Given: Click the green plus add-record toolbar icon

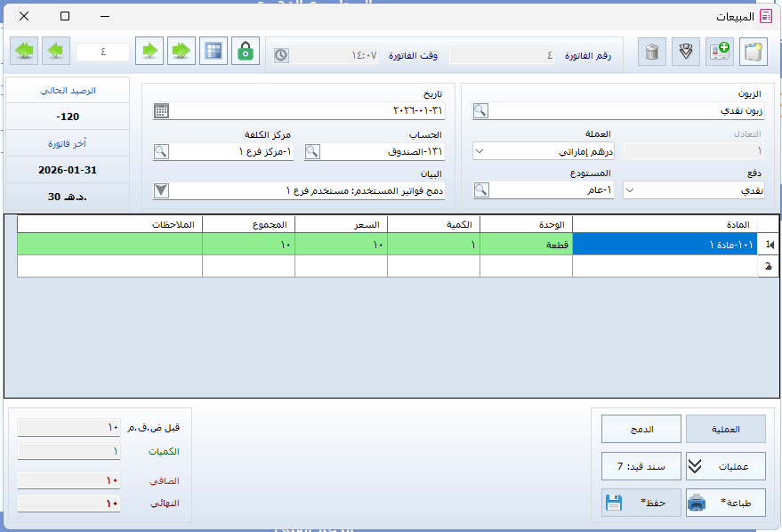Looking at the screenshot, I should pyautogui.click(x=719, y=52).
